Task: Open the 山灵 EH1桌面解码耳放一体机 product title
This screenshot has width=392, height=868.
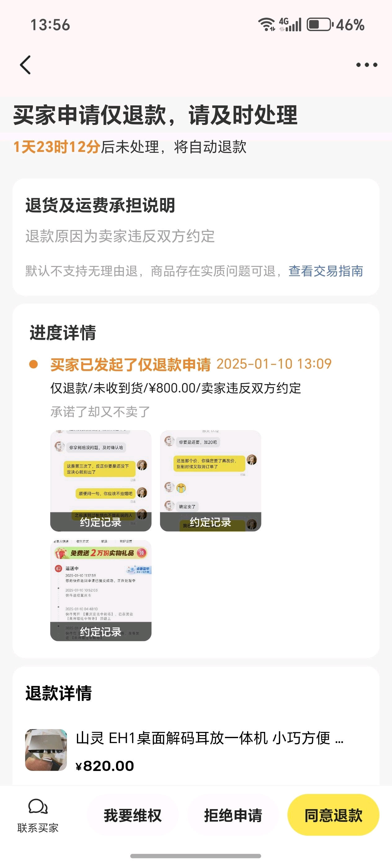Action: coord(210,738)
